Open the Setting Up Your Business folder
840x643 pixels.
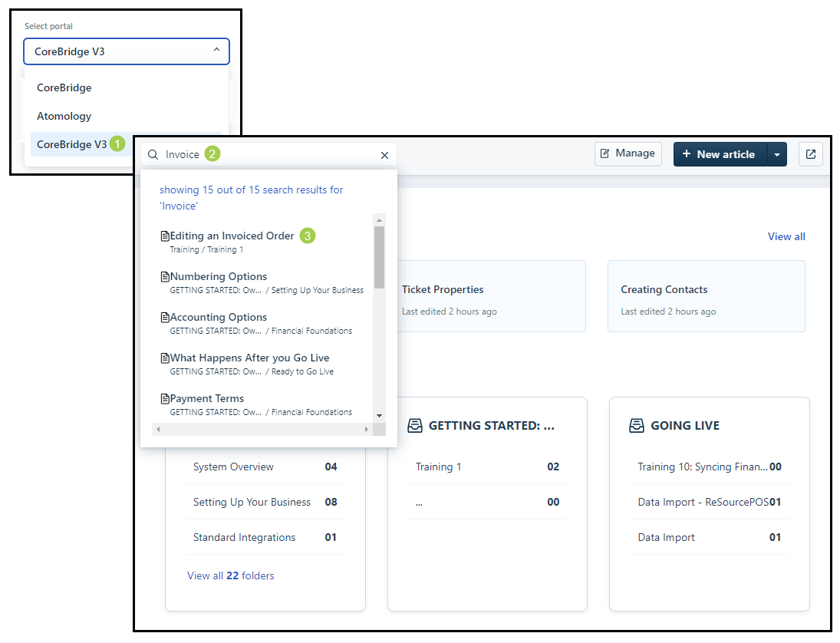(265, 502)
